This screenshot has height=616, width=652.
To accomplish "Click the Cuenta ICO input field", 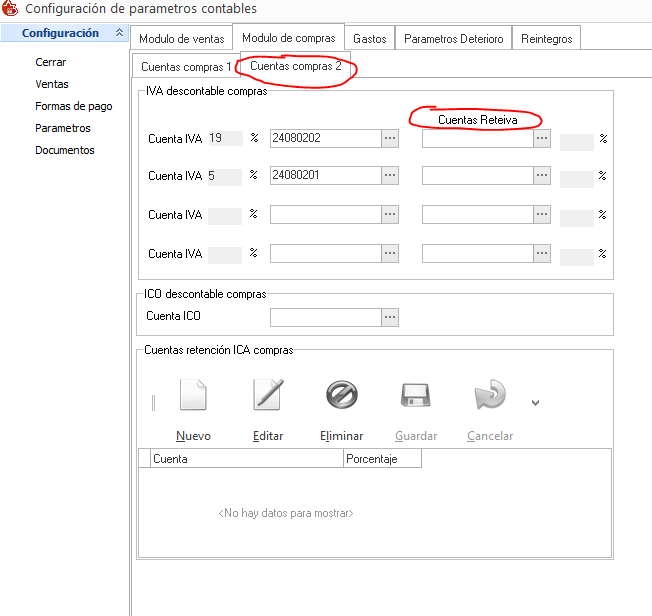I will click(x=325, y=316).
